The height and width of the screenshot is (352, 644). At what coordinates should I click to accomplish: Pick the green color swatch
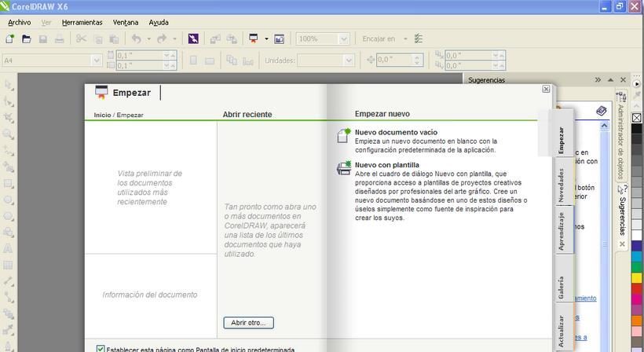tap(637, 267)
